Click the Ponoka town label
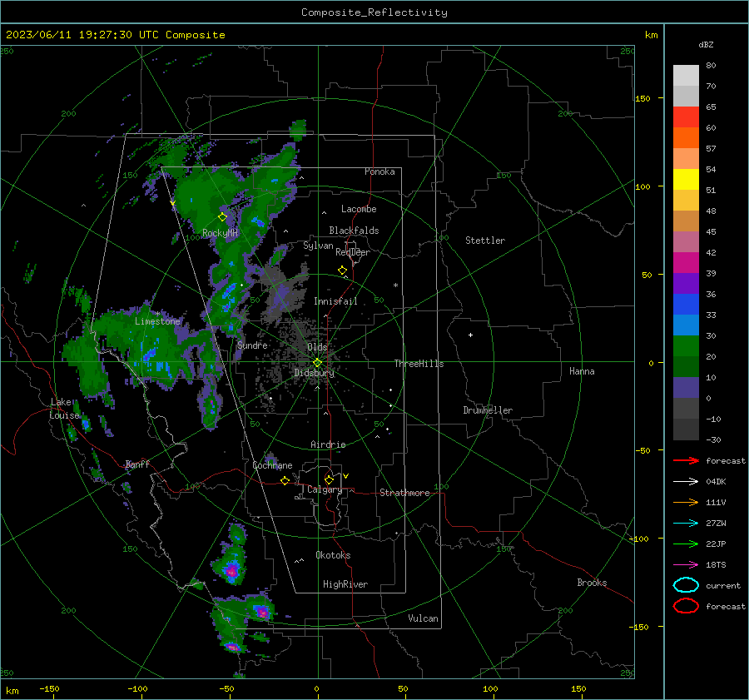749x700 pixels. point(379,171)
